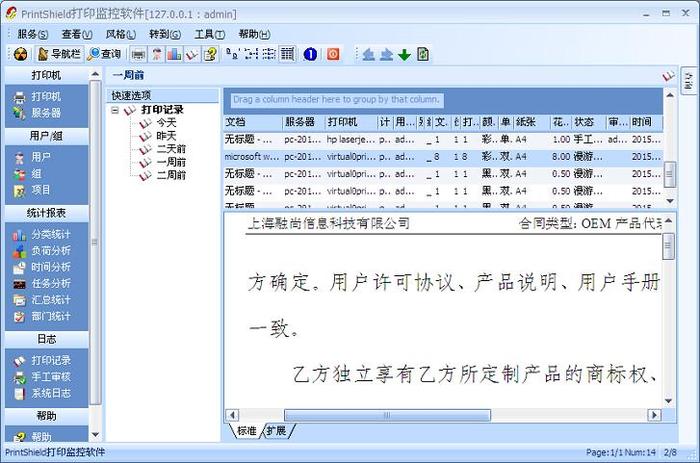Image resolution: width=700 pixels, height=463 pixels.
Task: Open 部门统计 report in the sidebar
Action: [x=42, y=316]
